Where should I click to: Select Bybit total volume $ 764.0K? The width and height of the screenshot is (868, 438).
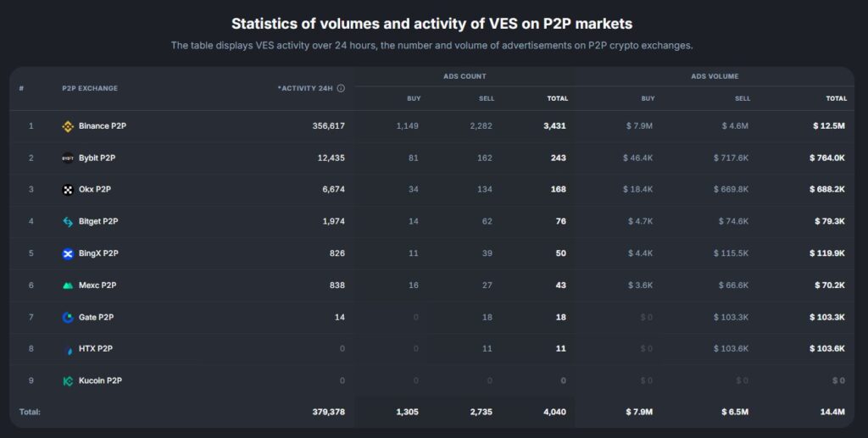827,158
